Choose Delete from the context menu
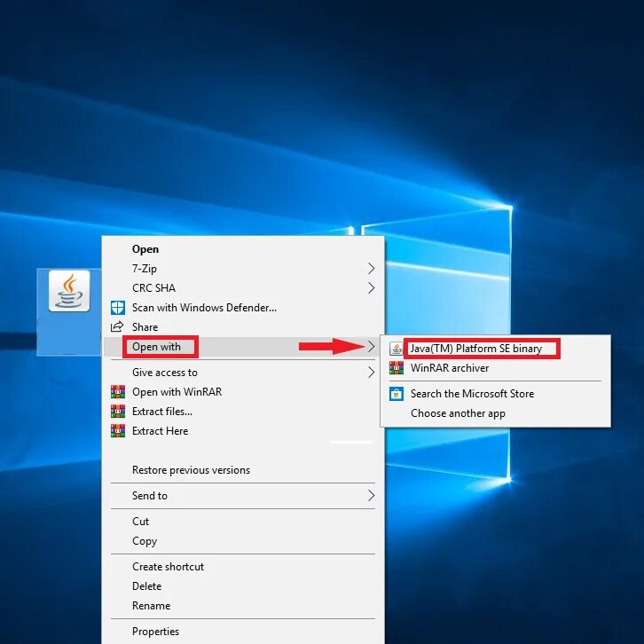The image size is (644, 644). click(x=243, y=586)
